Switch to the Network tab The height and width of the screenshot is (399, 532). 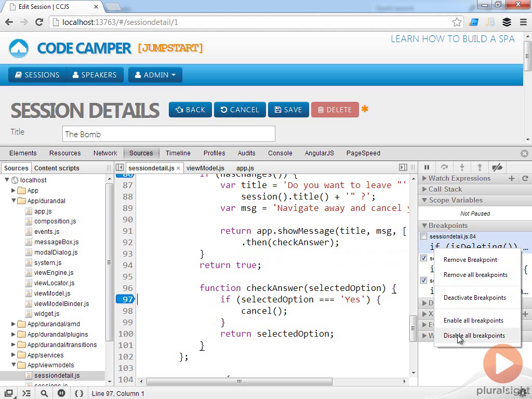[x=105, y=153]
